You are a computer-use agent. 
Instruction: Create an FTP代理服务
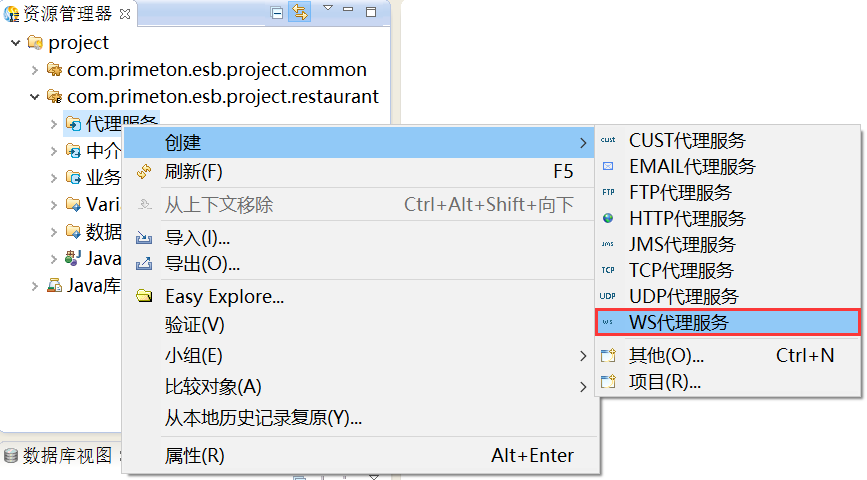point(728,192)
